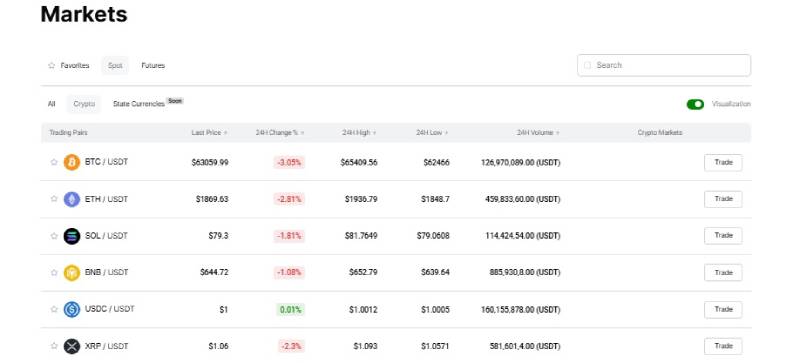Switch to the Spot tab
This screenshot has width=800, height=363.
pyautogui.click(x=115, y=65)
